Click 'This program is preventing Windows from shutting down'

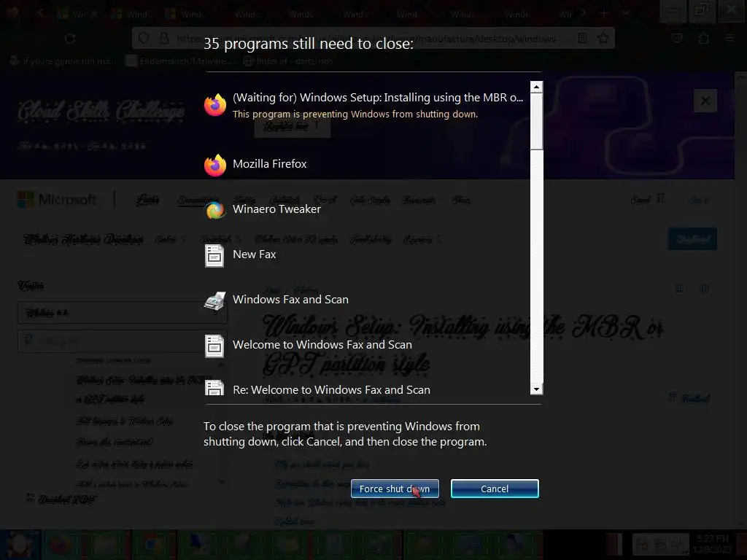coord(355,114)
